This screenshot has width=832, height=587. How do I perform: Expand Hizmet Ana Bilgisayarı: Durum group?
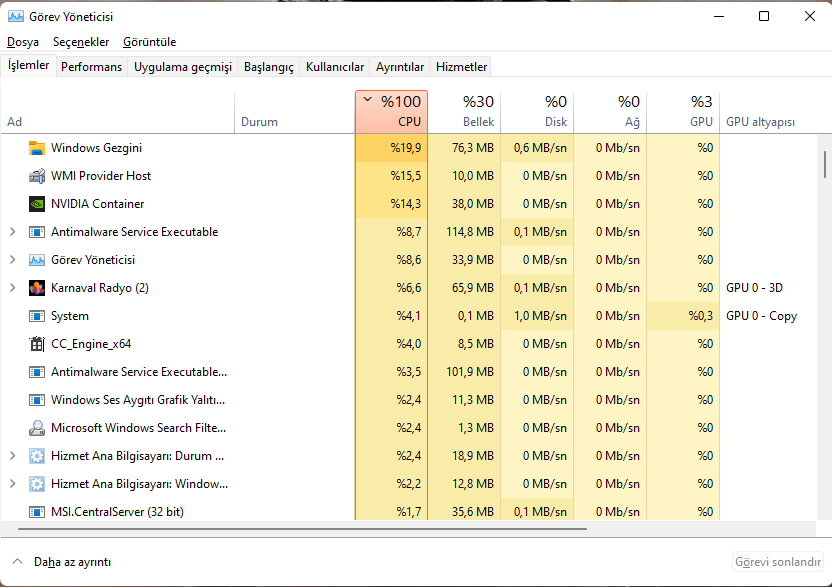click(x=13, y=456)
